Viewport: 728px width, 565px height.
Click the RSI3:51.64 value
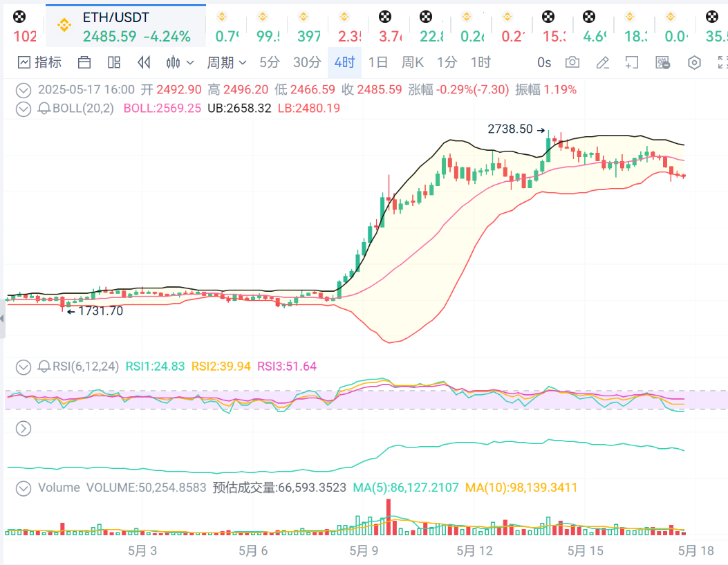[287, 367]
